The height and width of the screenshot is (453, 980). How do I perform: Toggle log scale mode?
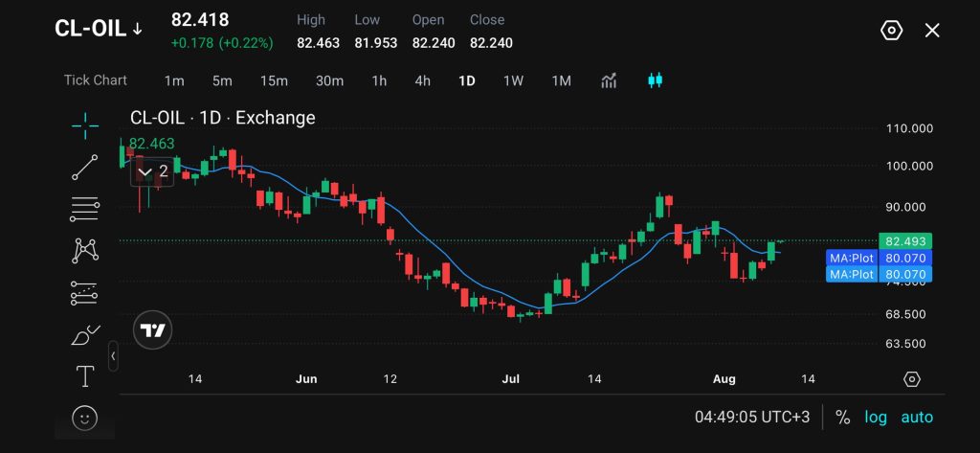(x=875, y=418)
